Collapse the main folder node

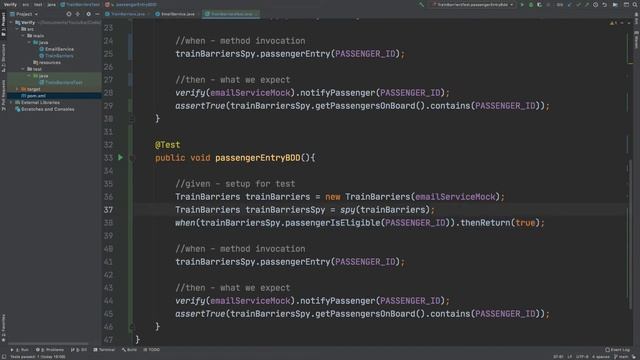pyautogui.click(x=23, y=36)
